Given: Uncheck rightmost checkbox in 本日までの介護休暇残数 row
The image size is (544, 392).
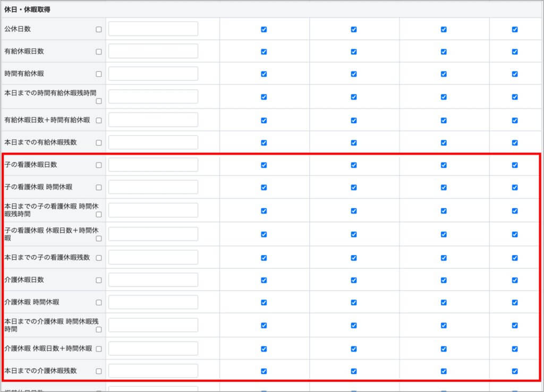Looking at the screenshot, I should [x=514, y=371].
